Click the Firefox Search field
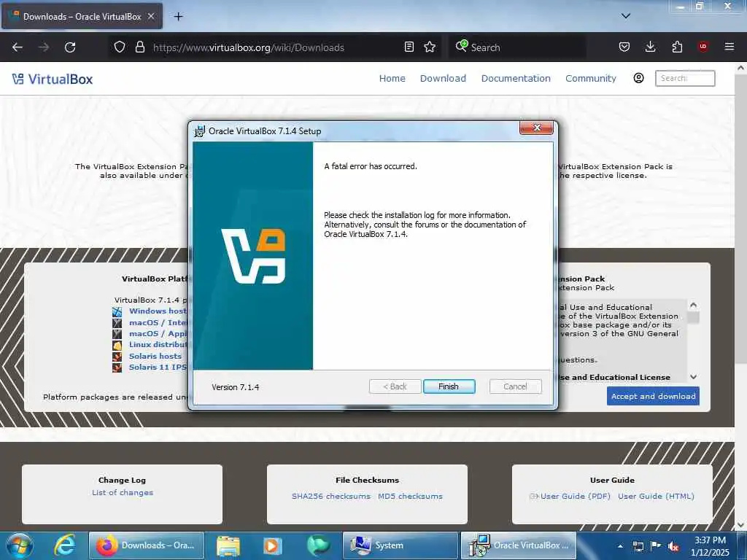 pos(517,47)
